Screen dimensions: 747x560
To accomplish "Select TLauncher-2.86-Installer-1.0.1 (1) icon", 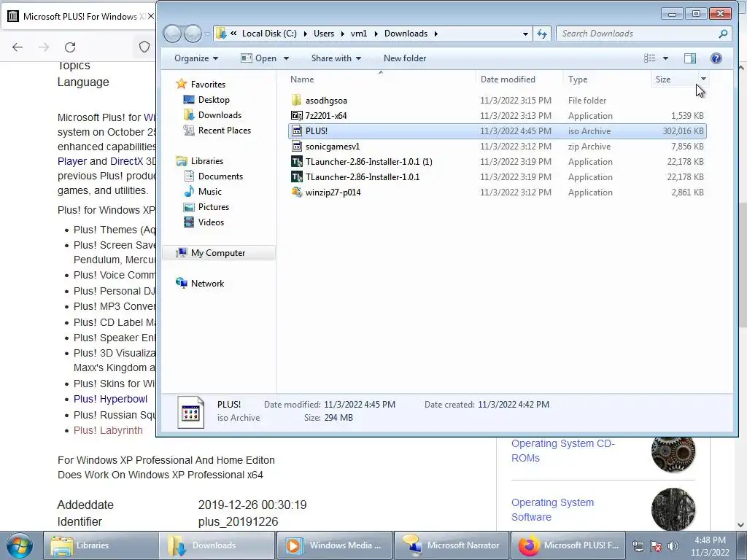I will point(296,161).
